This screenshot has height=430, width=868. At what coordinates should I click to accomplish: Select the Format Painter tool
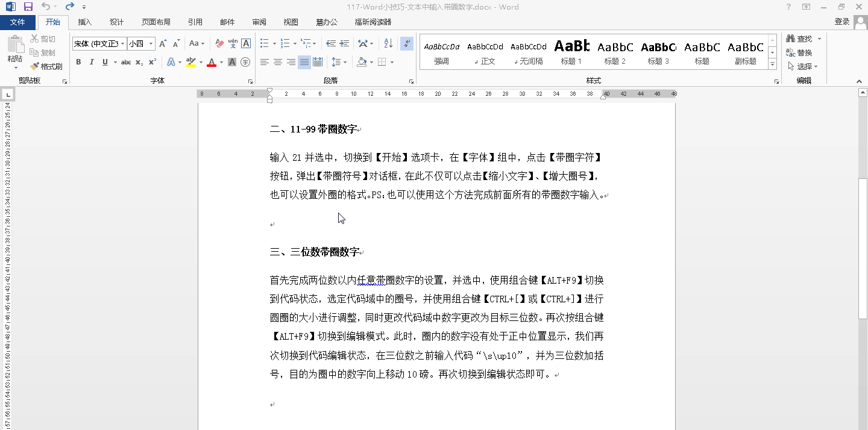pyautogui.click(x=51, y=66)
